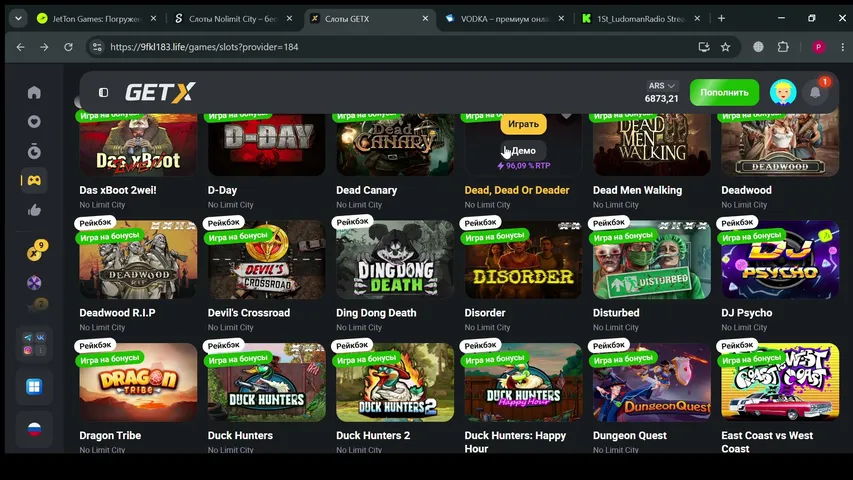The height and width of the screenshot is (480, 853).
Task: Click the Демо button on Dead, Dead Or Deader
Action: point(523,151)
